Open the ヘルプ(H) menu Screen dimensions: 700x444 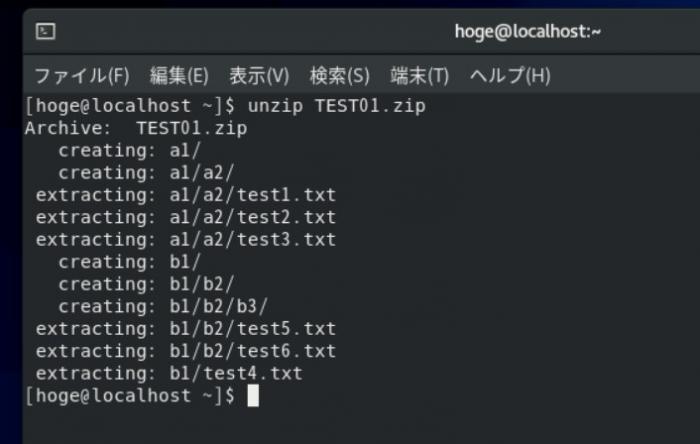point(510,75)
